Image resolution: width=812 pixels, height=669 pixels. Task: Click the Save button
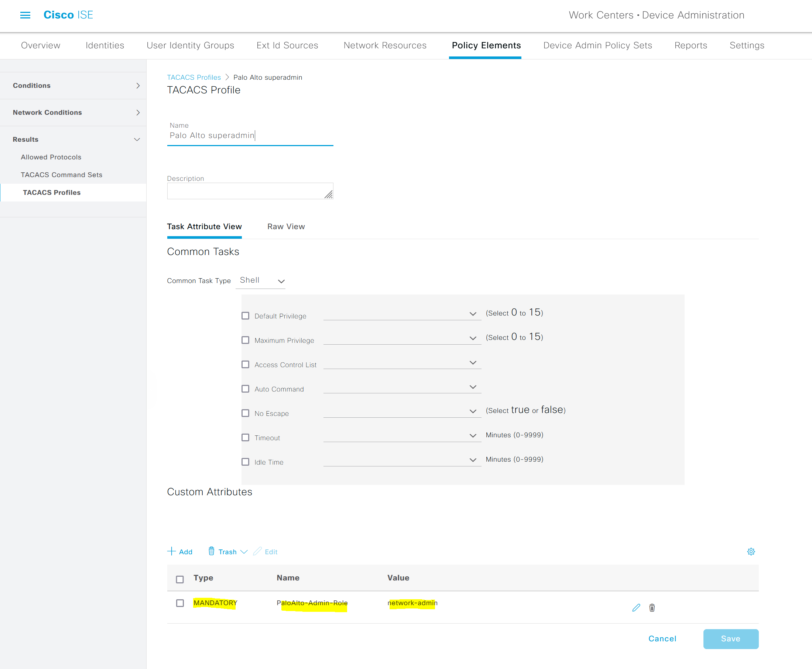731,638
